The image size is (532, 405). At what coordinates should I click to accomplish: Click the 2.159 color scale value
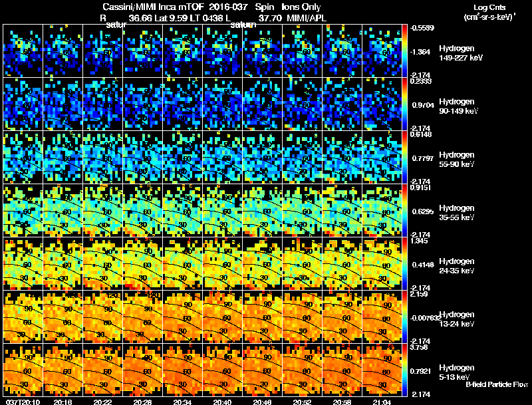click(x=419, y=294)
